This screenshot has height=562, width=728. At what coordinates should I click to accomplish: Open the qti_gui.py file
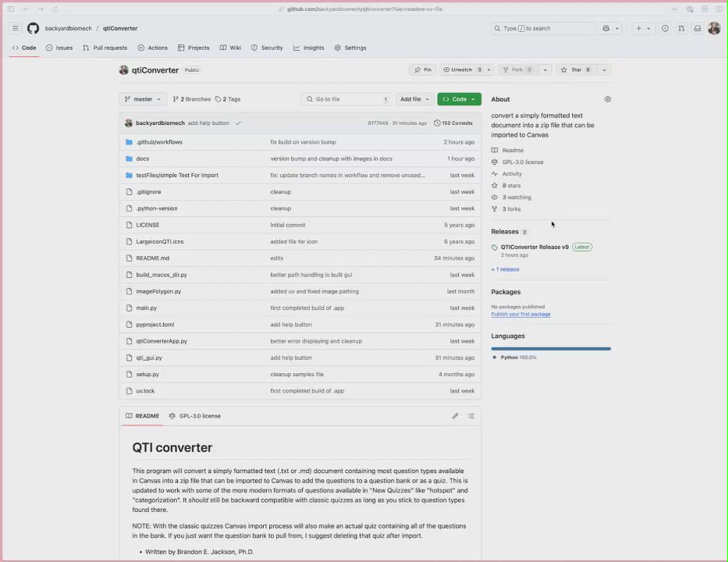click(148, 357)
